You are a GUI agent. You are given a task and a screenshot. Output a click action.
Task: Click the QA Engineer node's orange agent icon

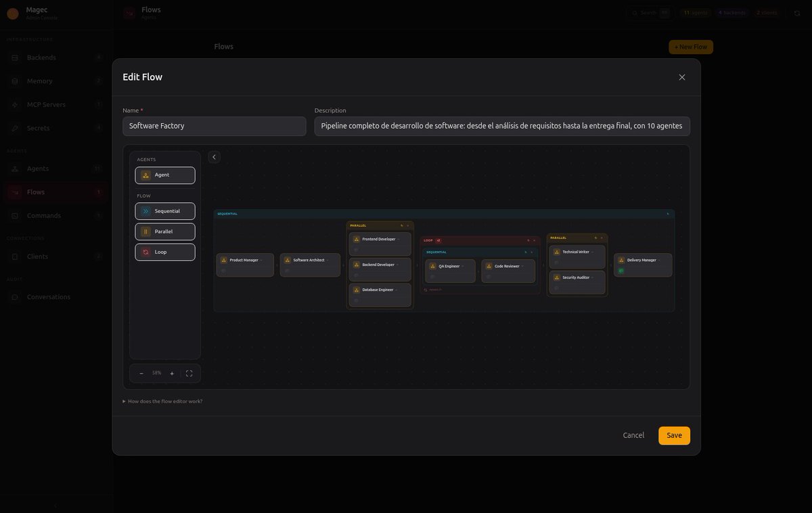tap(433, 266)
